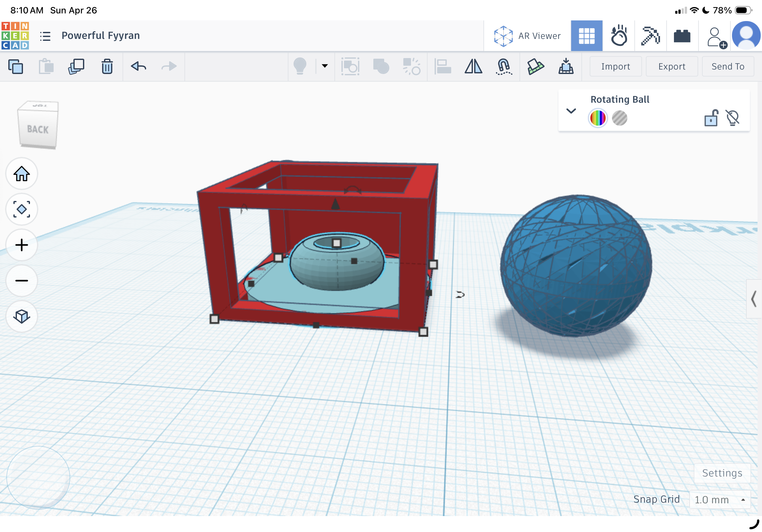Delete the selected shape with trash
The height and width of the screenshot is (532, 762).
107,66
